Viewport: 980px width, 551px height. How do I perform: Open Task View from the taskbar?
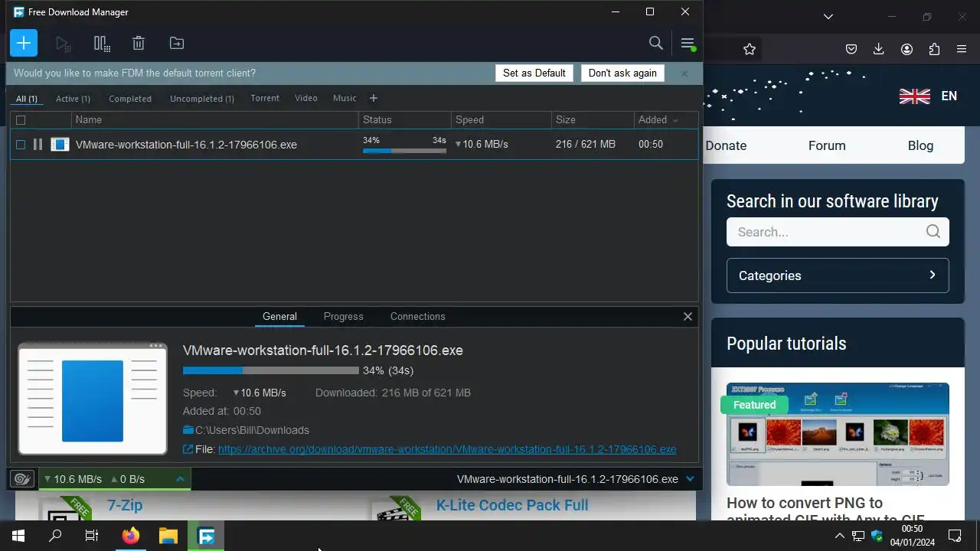coord(92,536)
